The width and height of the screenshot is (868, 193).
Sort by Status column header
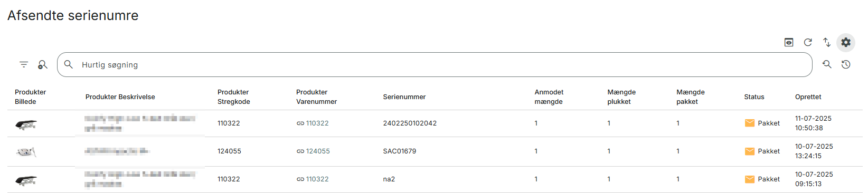[x=754, y=97]
